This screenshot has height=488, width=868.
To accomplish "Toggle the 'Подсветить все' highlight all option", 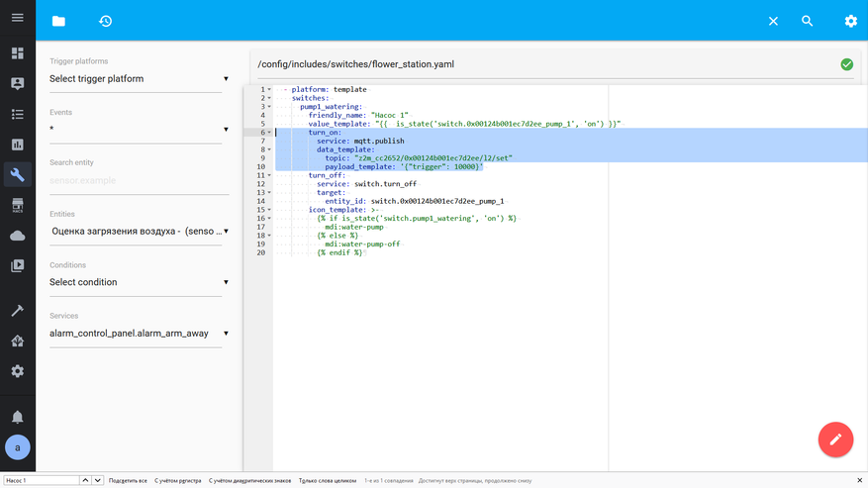I will coord(128,481).
